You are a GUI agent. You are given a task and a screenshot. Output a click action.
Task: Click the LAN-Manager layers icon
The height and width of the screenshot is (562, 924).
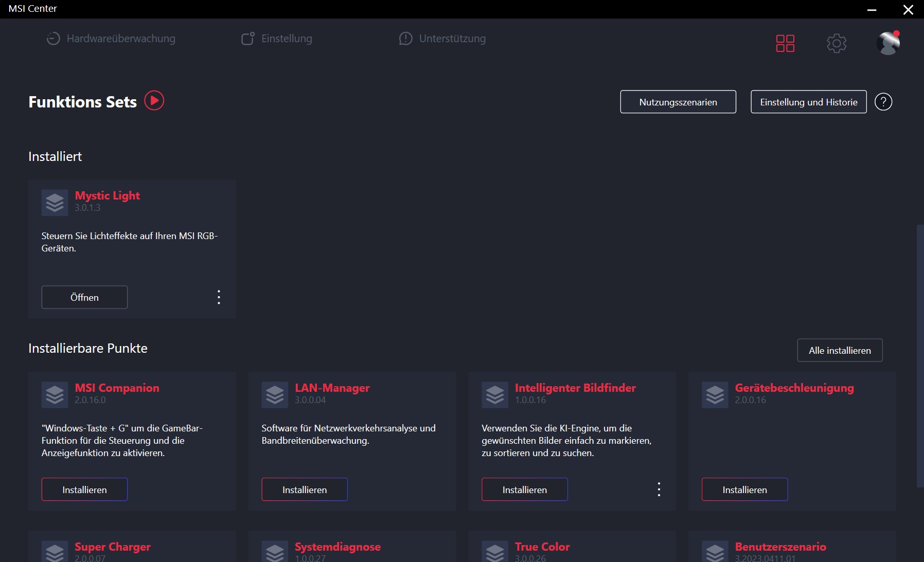pos(275,395)
